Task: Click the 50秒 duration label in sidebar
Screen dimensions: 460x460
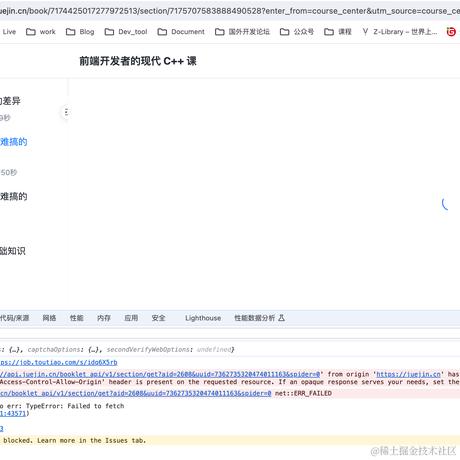Action: click(9, 172)
